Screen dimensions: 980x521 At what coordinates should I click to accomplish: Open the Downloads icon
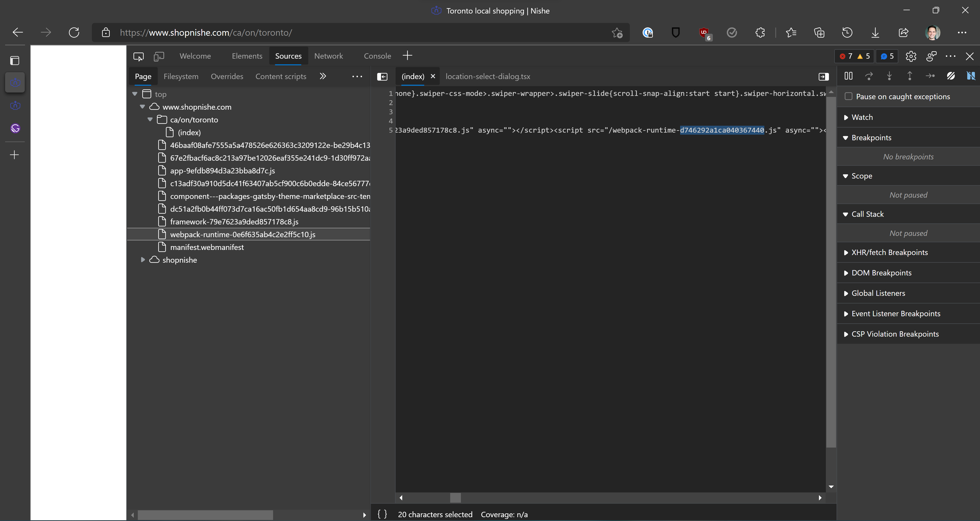point(875,33)
